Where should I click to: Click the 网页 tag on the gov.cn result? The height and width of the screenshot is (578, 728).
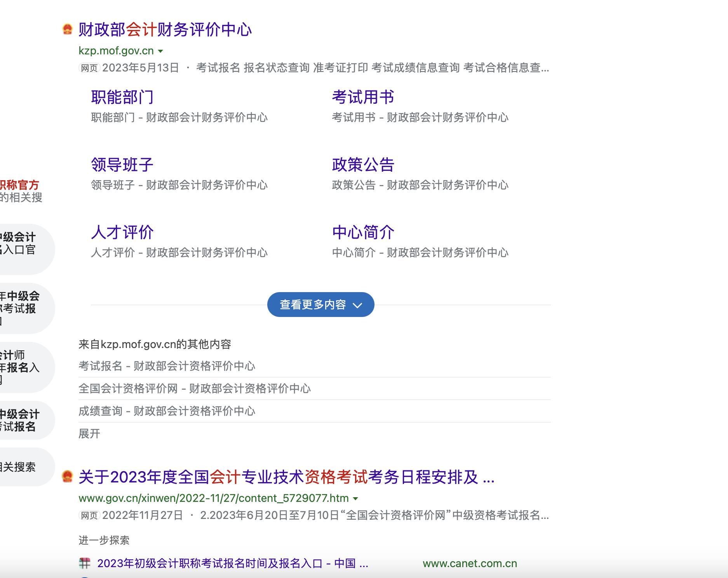(89, 517)
